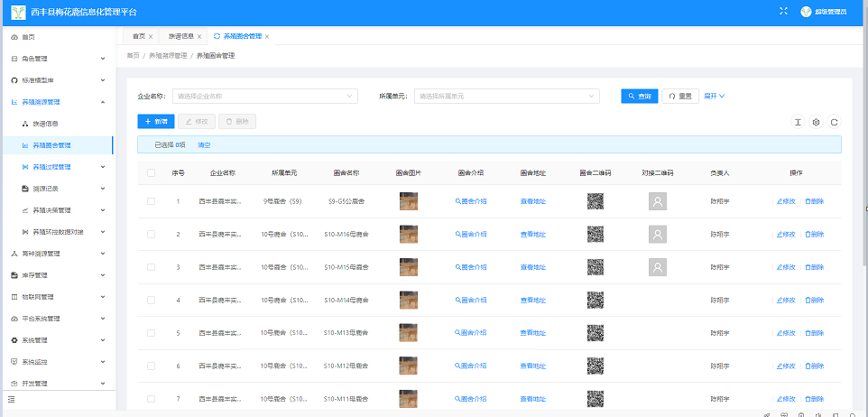Open the QR code image in row 6
This screenshot has height=417, width=868.
pyautogui.click(x=596, y=366)
